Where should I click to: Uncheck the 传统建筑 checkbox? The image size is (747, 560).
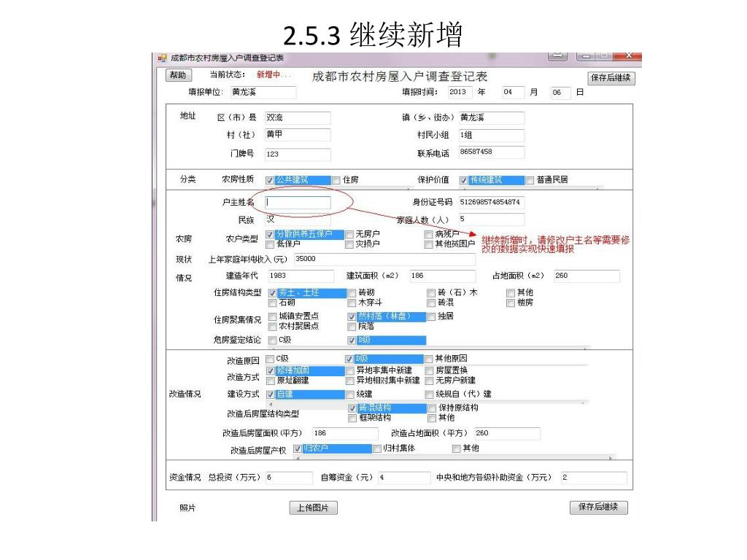pos(463,180)
